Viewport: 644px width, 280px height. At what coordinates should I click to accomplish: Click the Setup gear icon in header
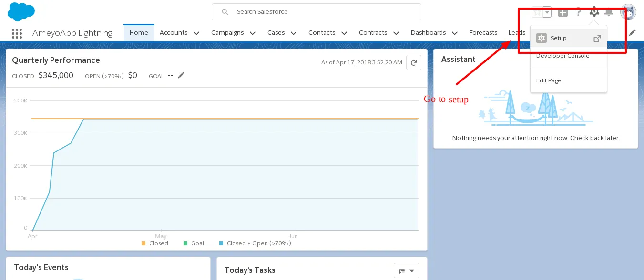pos(594,12)
